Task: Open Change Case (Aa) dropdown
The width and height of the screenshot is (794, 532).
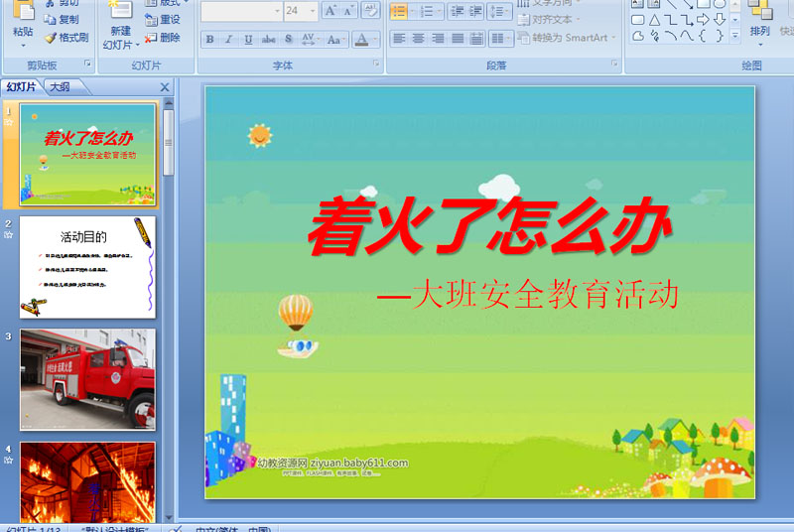Action: 335,39
